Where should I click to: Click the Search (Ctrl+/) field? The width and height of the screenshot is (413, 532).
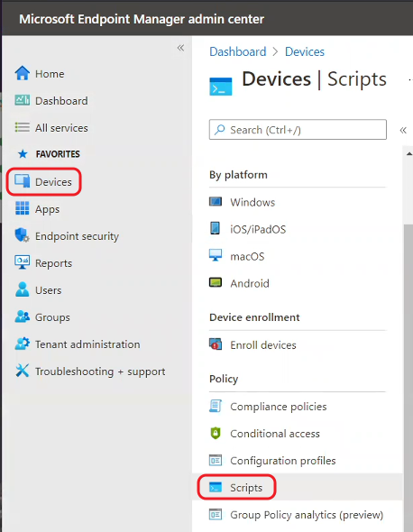[x=298, y=129]
